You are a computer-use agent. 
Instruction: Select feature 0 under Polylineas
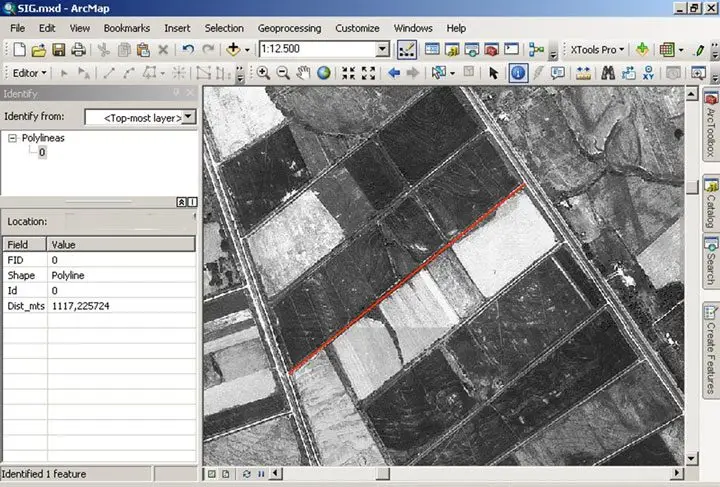pos(41,153)
